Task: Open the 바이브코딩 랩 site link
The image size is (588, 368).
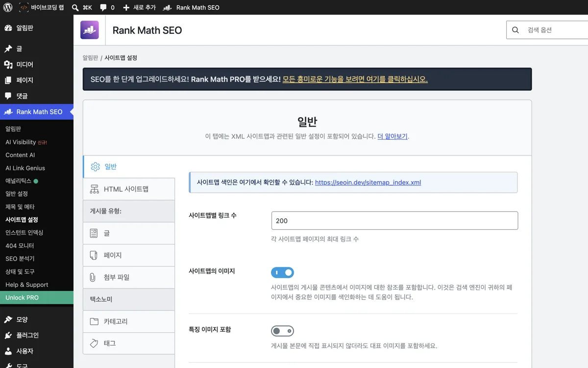Action: [x=41, y=7]
